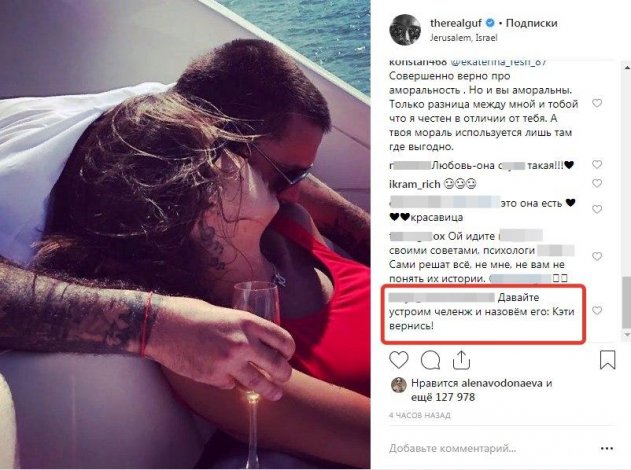631x470 pixels.
Task: Click the comments scrollbar thumb
Action: (627, 302)
